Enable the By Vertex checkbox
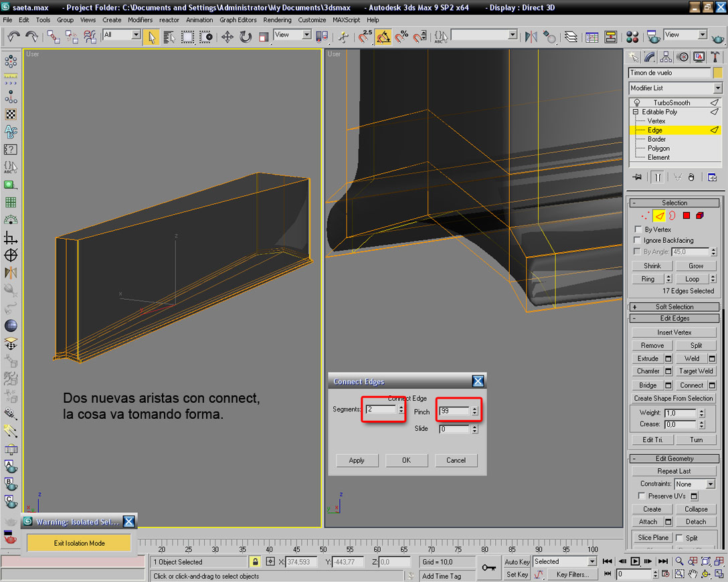Image resolution: width=728 pixels, height=582 pixels. [x=638, y=229]
